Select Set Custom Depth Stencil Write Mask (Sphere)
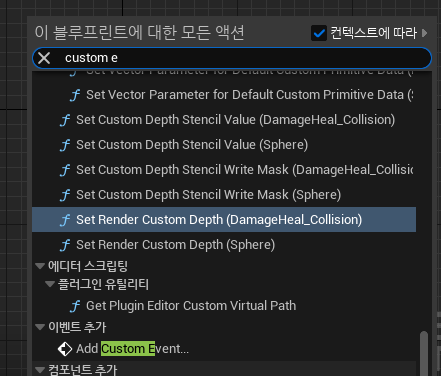 pos(224,195)
